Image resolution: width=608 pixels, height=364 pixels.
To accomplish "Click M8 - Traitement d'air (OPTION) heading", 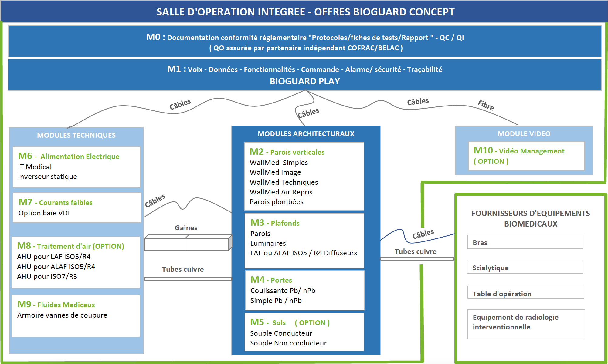I will click(70, 246).
